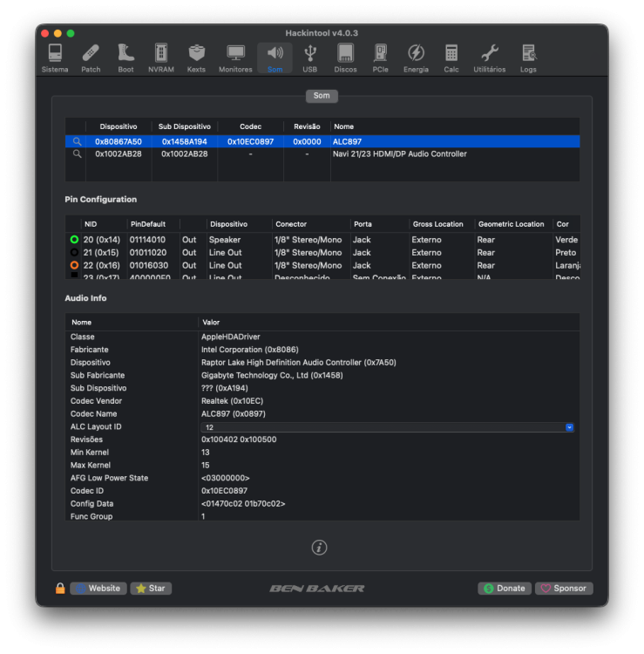Open the Sistema toolbar section
The width and height of the screenshot is (644, 654).
pyautogui.click(x=55, y=58)
